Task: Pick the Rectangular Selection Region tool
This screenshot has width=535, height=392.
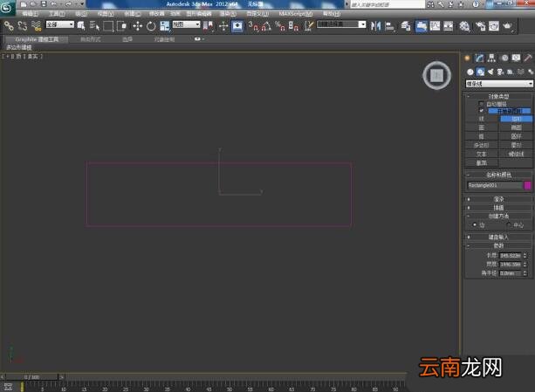Action: click(x=108, y=26)
